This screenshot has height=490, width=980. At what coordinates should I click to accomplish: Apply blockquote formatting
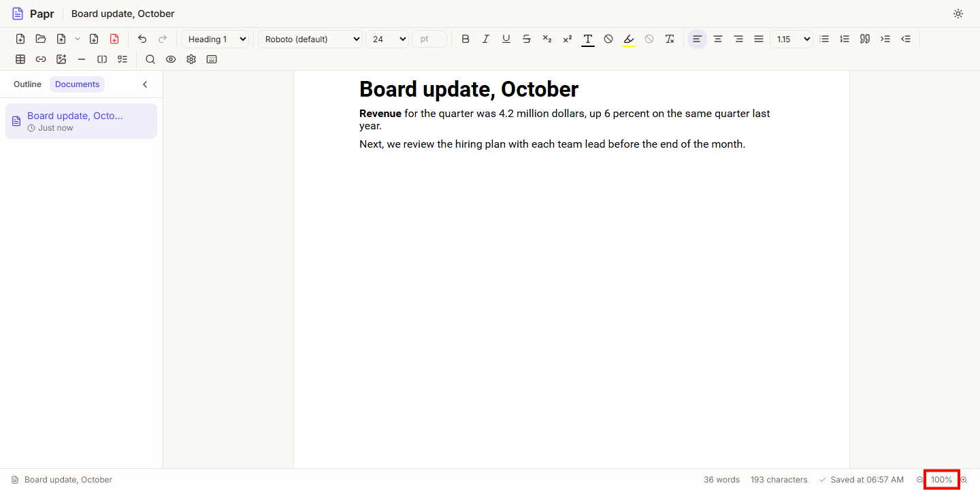coord(865,39)
